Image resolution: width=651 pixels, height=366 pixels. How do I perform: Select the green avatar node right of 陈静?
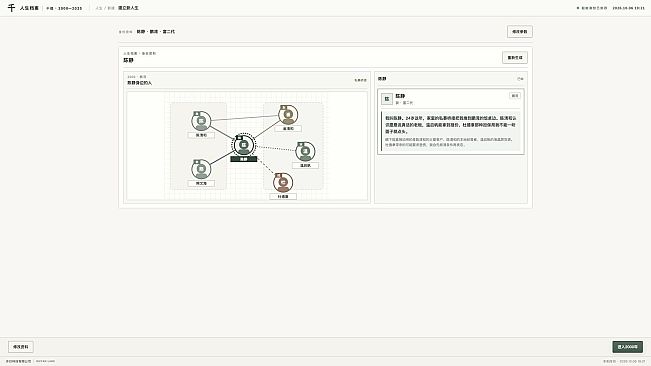click(305, 151)
